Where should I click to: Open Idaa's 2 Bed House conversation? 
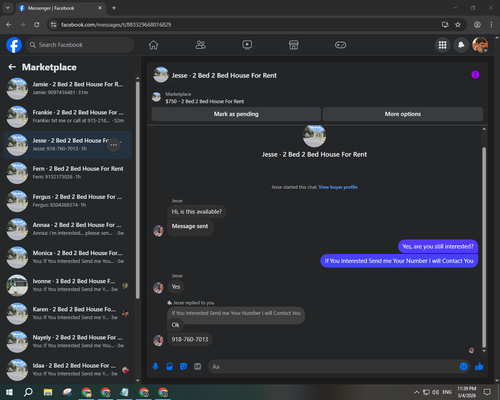[x=68, y=369]
